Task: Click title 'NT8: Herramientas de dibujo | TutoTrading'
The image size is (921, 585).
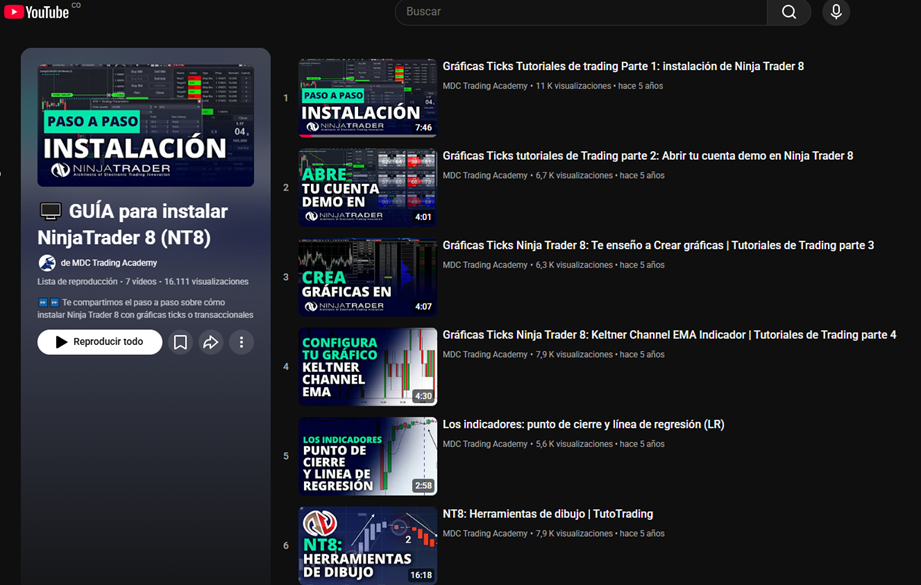Action: click(547, 514)
